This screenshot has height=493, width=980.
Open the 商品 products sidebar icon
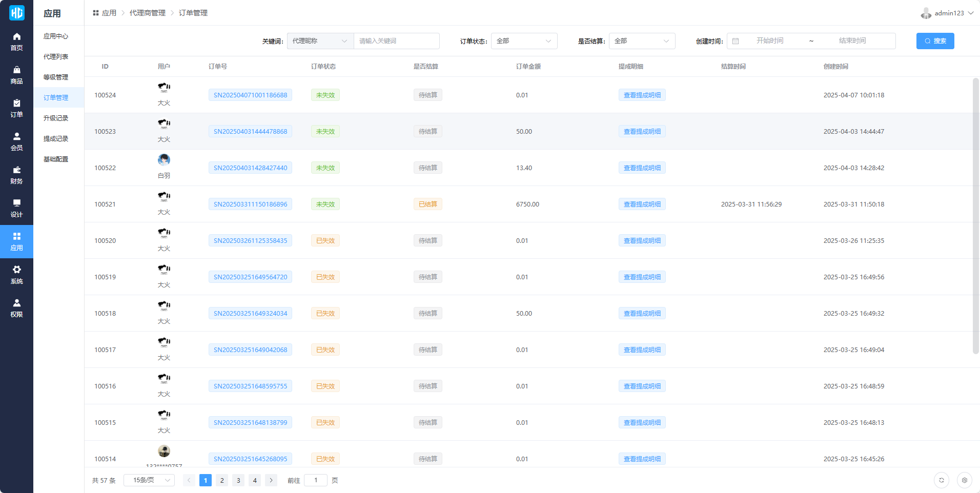click(x=16, y=75)
